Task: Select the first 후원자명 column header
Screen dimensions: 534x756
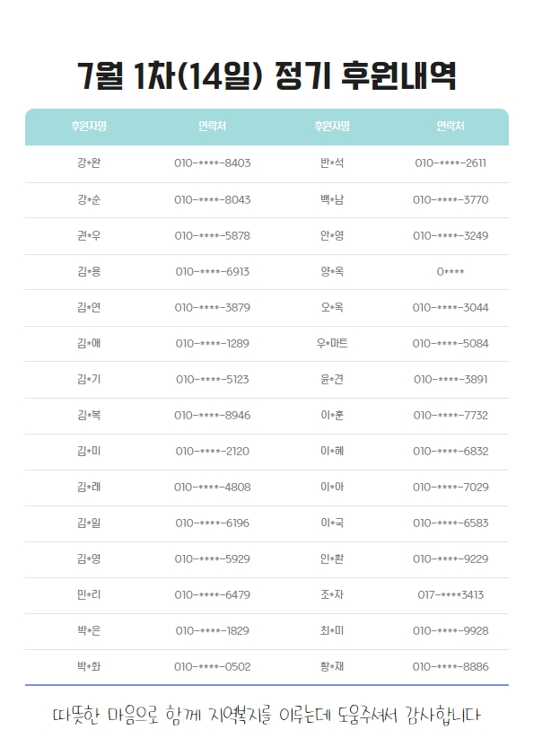Action: click(x=89, y=127)
